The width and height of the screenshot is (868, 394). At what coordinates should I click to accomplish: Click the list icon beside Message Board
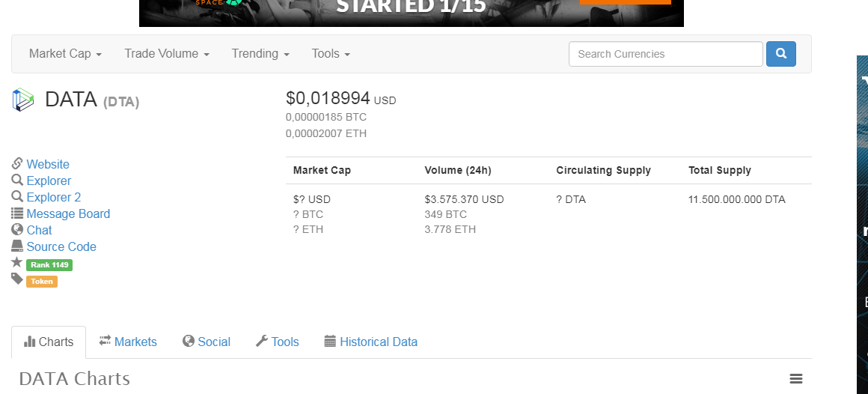[x=17, y=213]
